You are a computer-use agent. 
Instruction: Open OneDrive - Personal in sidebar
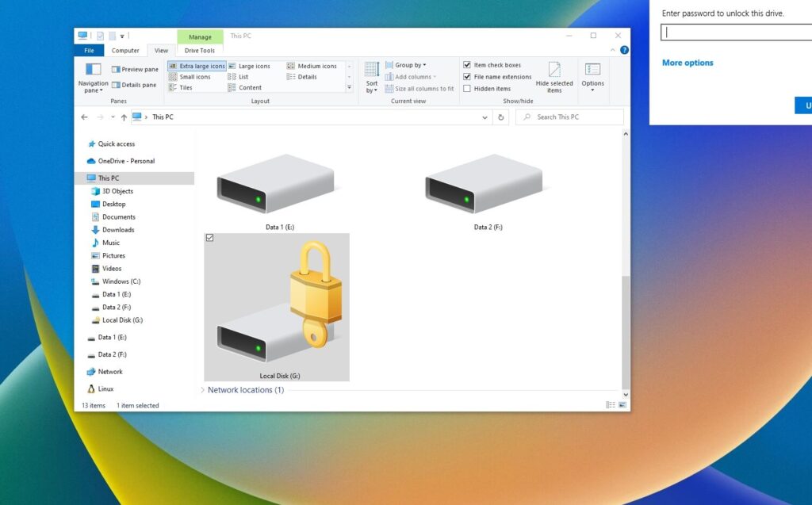pyautogui.click(x=126, y=161)
